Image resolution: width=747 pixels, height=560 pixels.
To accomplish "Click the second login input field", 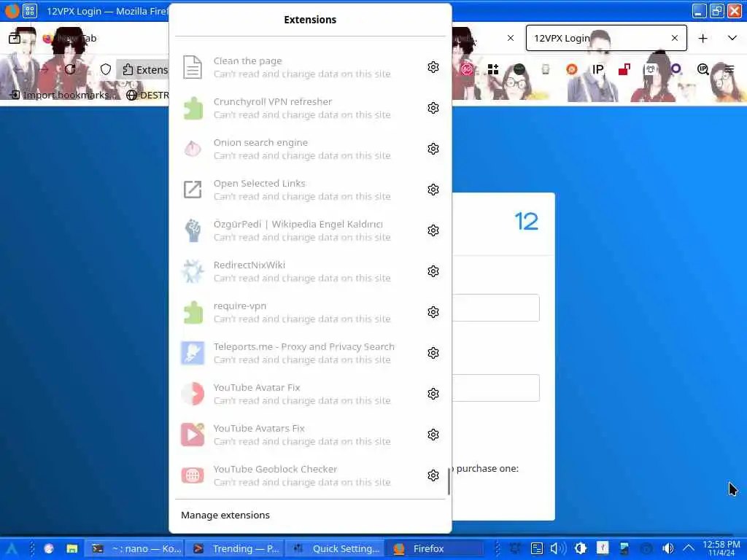I will 495,388.
